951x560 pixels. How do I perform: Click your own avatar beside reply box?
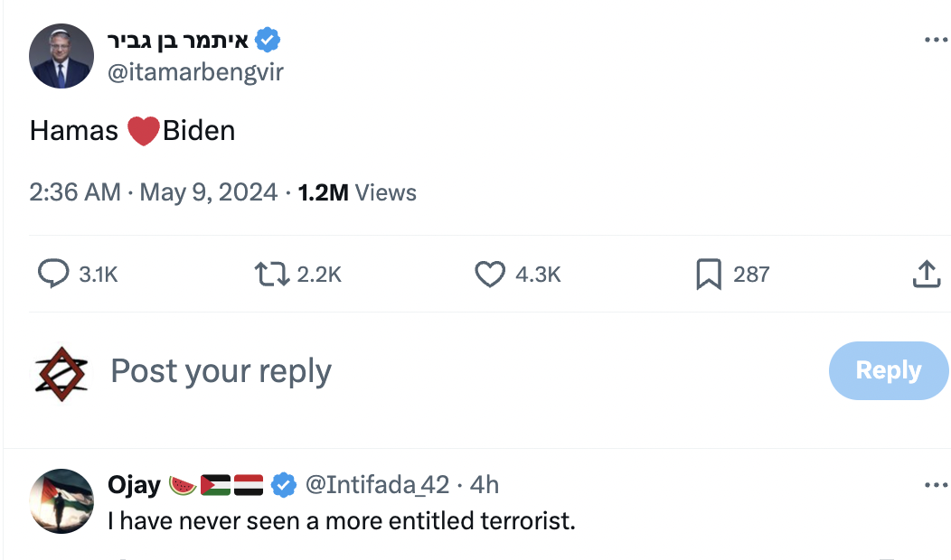tap(61, 371)
